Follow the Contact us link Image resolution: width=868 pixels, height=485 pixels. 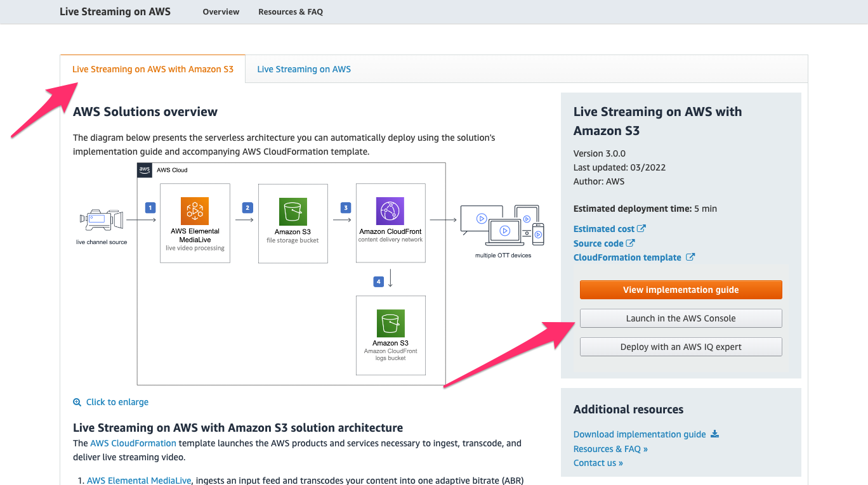point(598,463)
